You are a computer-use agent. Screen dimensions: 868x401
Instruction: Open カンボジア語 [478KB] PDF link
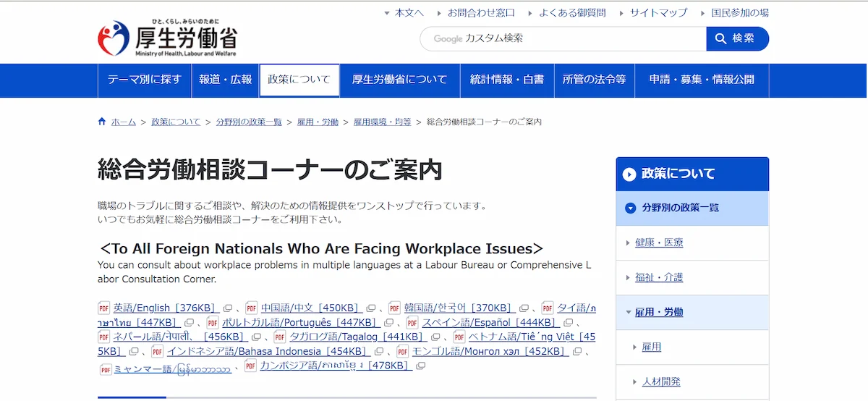336,366
